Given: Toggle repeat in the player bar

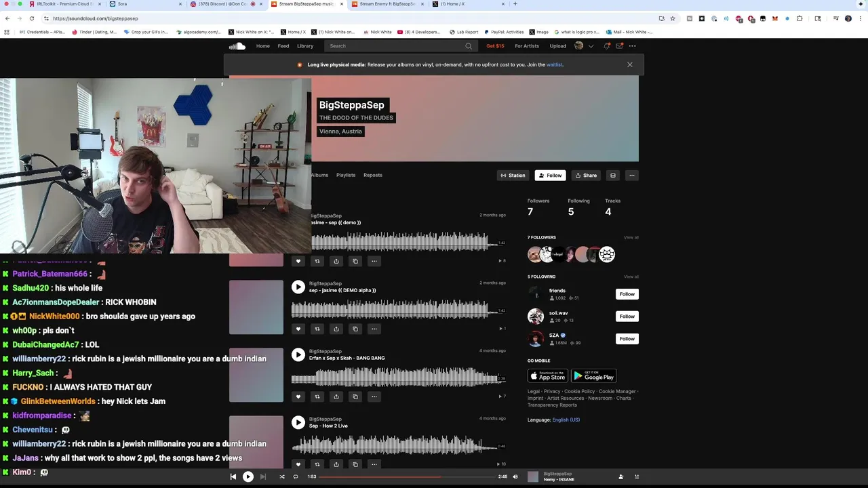Looking at the screenshot, I should click(x=295, y=476).
